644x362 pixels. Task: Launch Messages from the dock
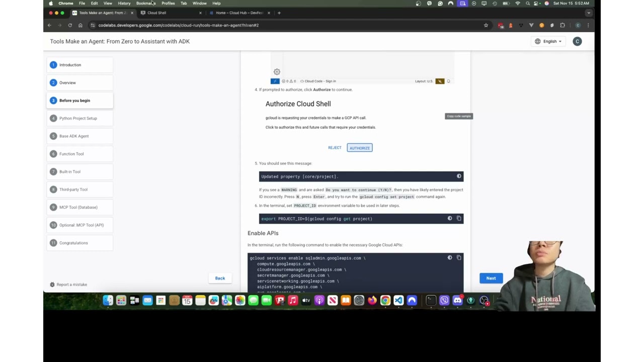253,301
